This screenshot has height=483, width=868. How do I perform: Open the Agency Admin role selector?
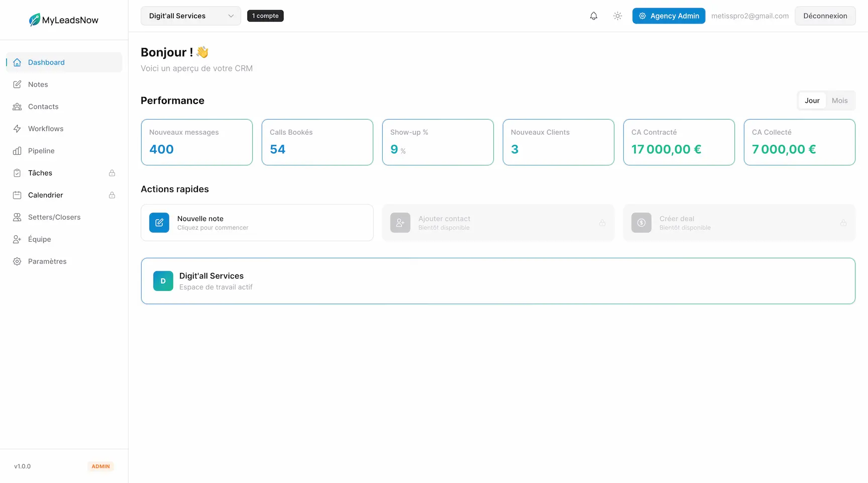668,16
